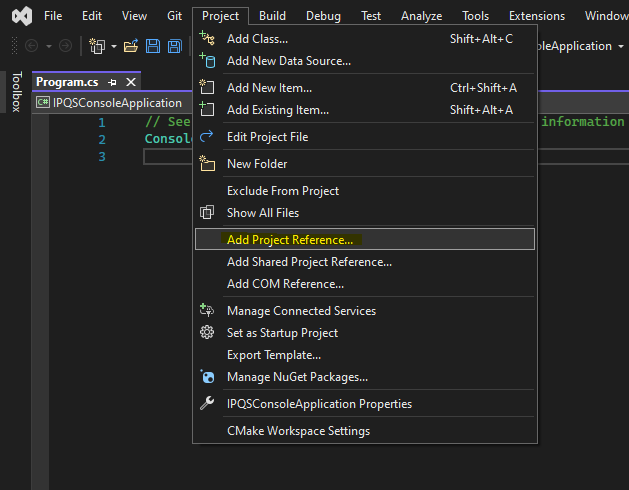Image resolution: width=629 pixels, height=490 pixels.
Task: Open the startup project dropdown at right
Action: click(621, 47)
